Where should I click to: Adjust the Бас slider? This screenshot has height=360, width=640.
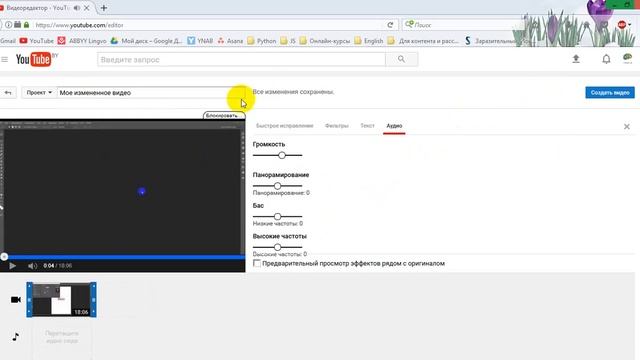[278, 216]
